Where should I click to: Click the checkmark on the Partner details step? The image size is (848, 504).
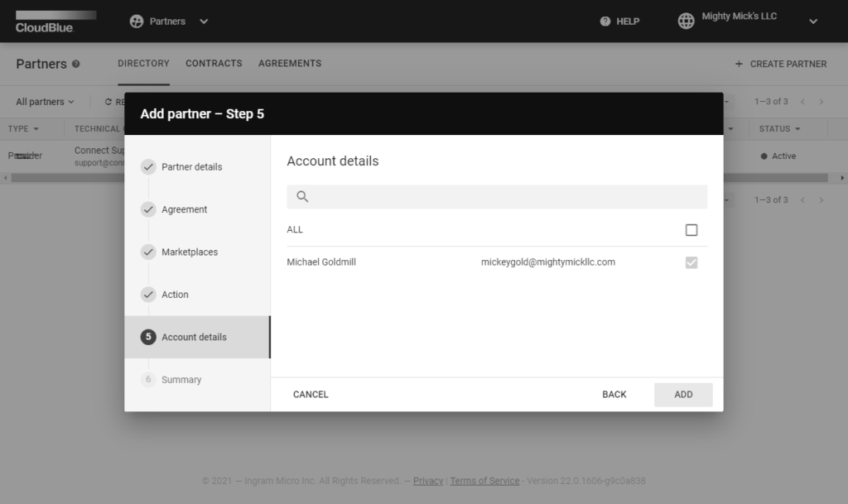tap(149, 166)
